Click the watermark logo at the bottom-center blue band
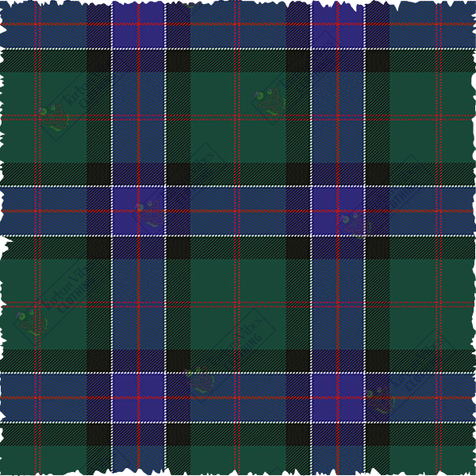 pos(201,382)
